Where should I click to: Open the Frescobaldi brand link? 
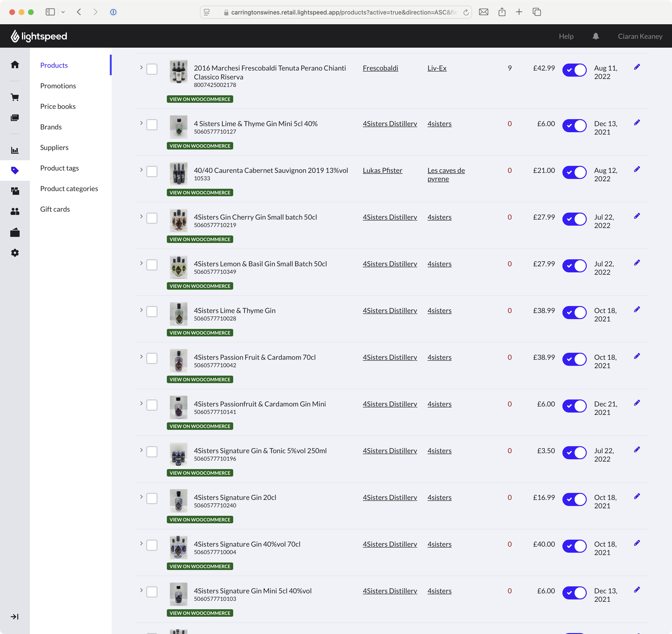coord(380,68)
